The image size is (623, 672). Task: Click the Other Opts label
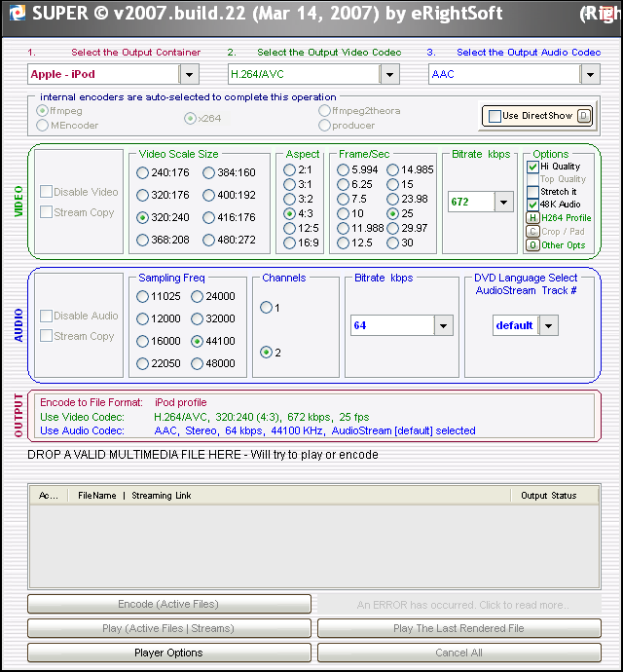(x=563, y=245)
